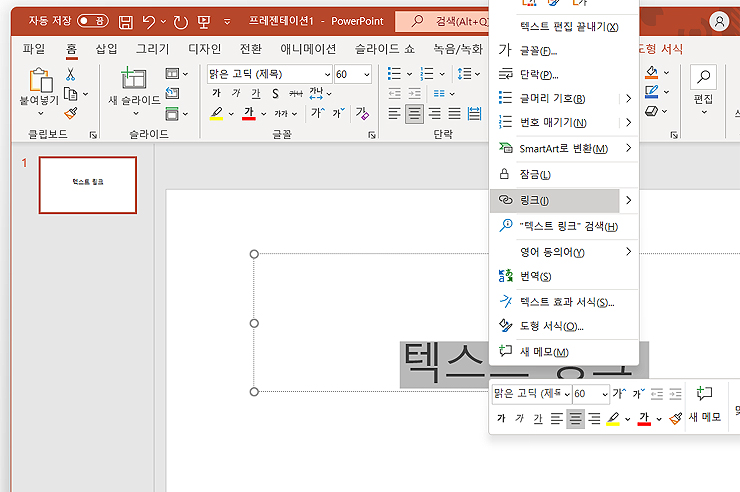Click 새 메모 button on mini toolbar

point(705,404)
